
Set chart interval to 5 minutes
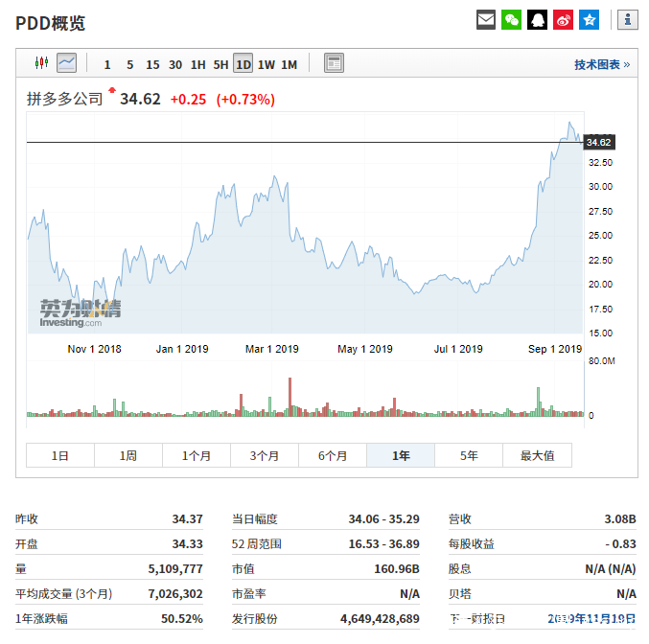pos(130,64)
